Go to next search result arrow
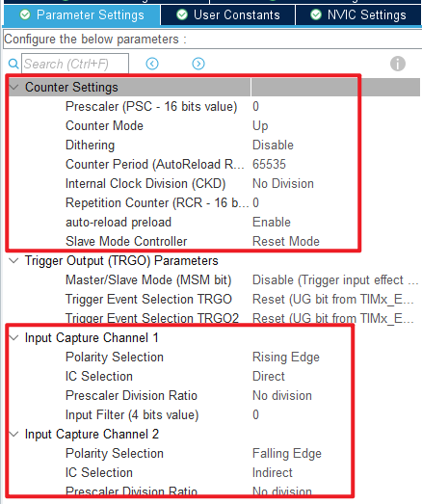 pos(198,64)
